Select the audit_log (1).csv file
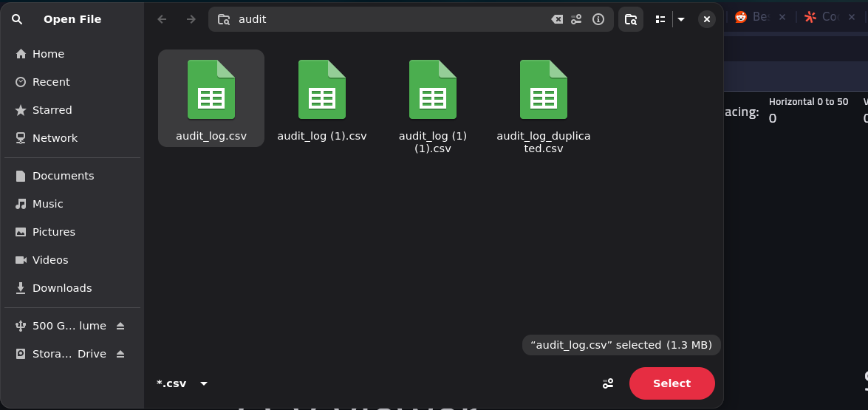This screenshot has height=410, width=868. click(322, 100)
